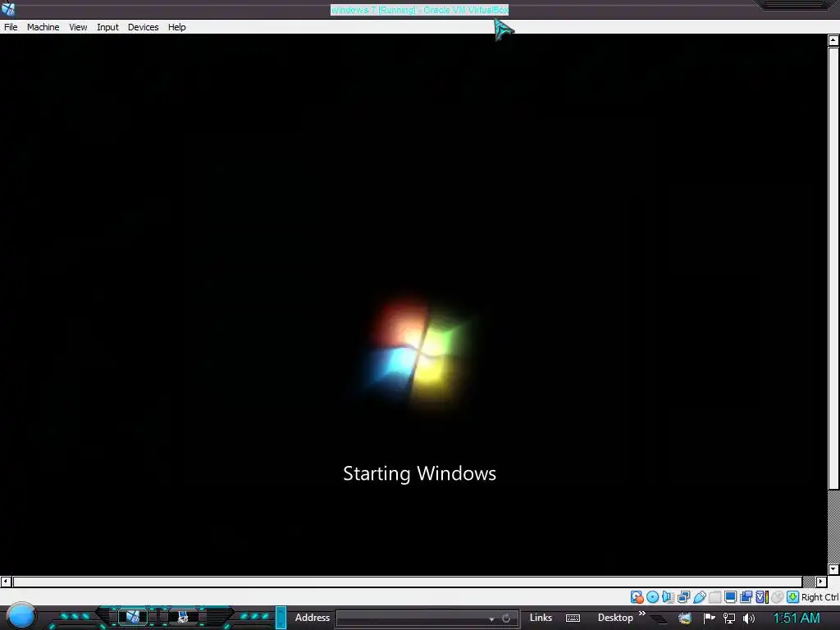840x630 pixels.
Task: Click the vertical scrollbar up arrow
Action: point(833,40)
